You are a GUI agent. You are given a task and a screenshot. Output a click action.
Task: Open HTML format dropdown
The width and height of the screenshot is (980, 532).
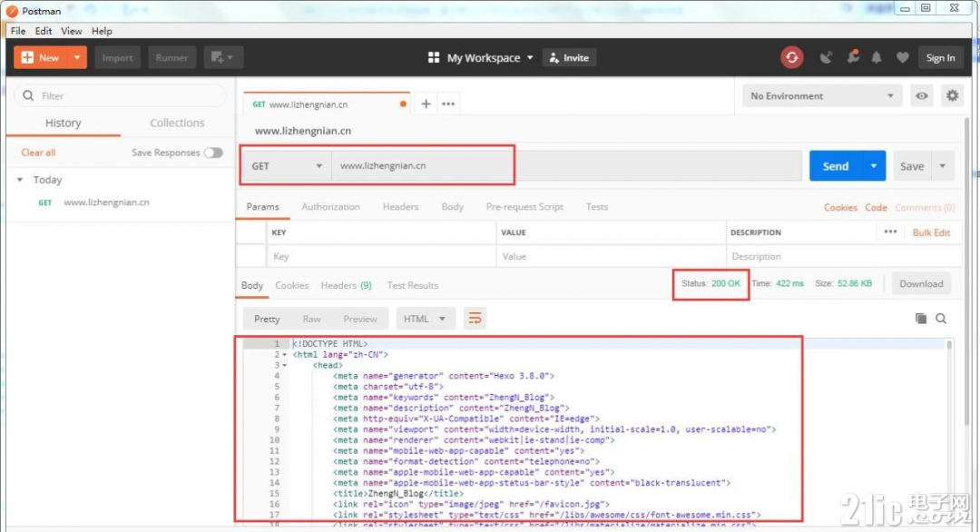[425, 319]
